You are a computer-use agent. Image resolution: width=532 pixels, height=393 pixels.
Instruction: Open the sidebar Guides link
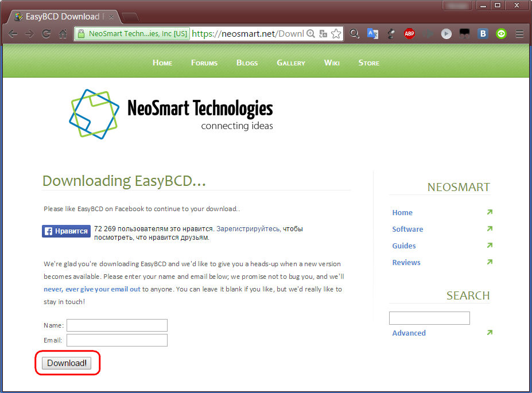tap(404, 246)
